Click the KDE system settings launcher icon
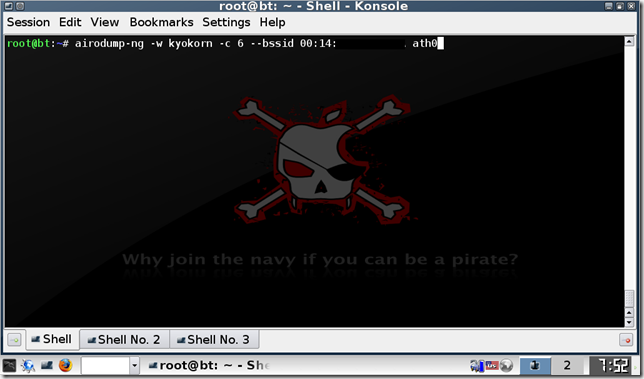The height and width of the screenshot is (379, 644). [x=28, y=365]
